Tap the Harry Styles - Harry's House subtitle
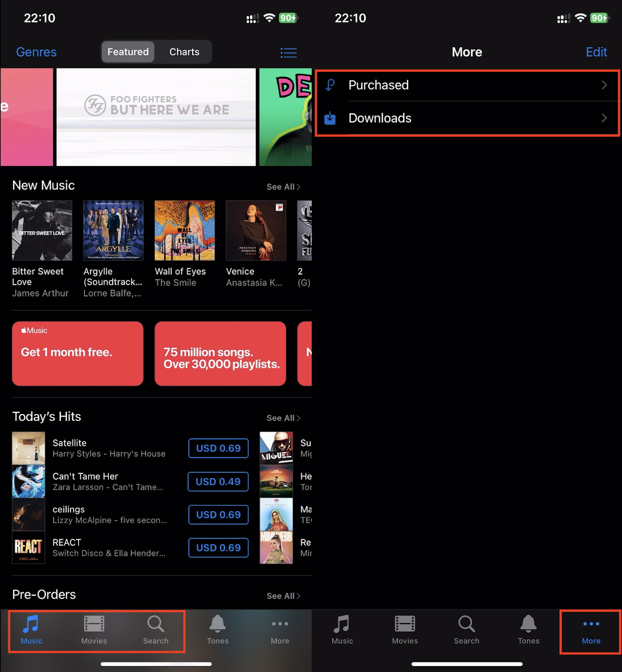Image resolution: width=622 pixels, height=672 pixels. (109, 454)
